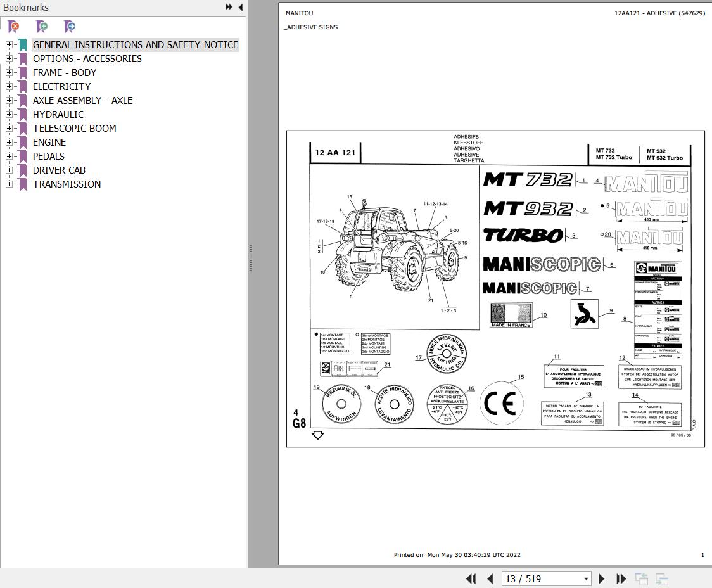Go to the first page
712x588 pixels.
(471, 578)
